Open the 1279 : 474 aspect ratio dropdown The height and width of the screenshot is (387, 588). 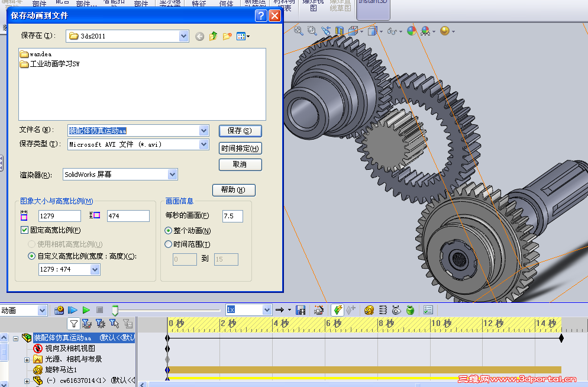[x=95, y=269]
